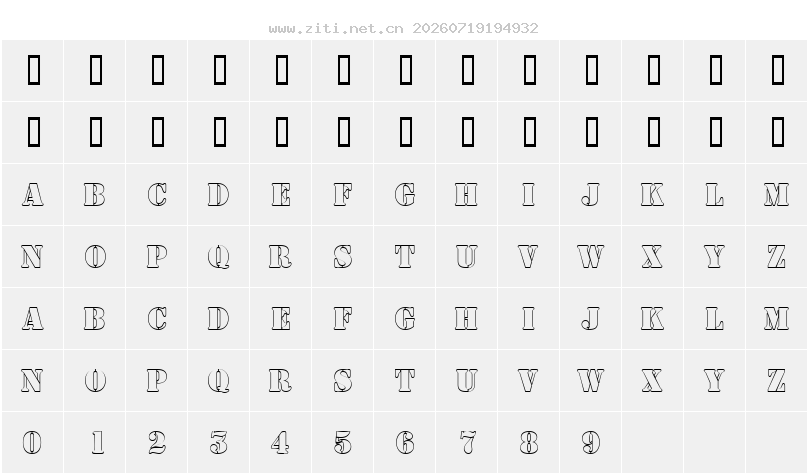Click the lowercase-row G glyph in fifth row

405,318
